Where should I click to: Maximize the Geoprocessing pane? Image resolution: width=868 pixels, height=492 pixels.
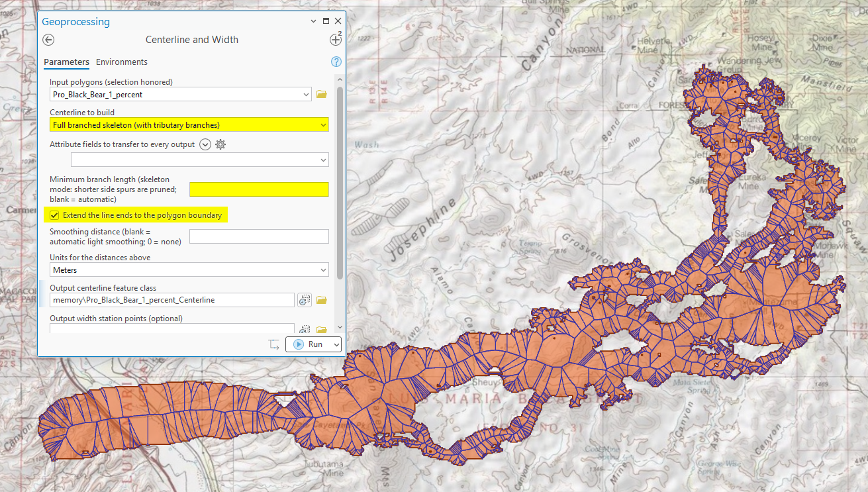326,21
